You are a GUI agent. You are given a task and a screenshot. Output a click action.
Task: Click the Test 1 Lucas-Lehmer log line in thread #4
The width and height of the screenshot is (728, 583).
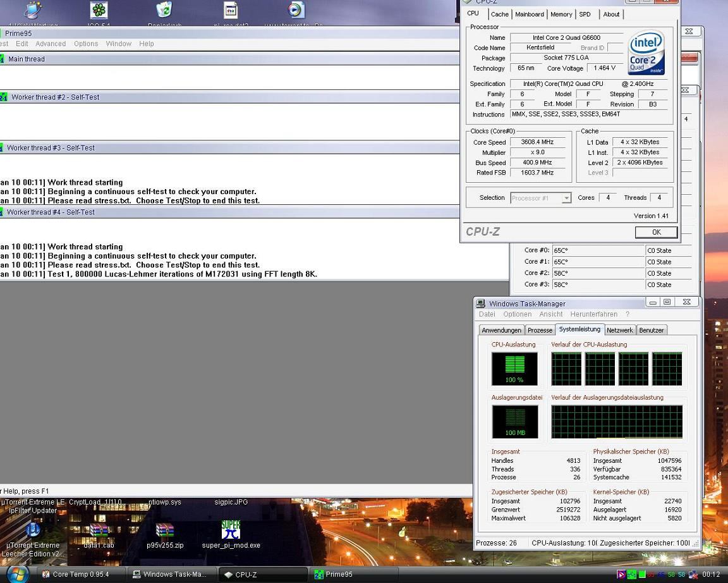159,274
